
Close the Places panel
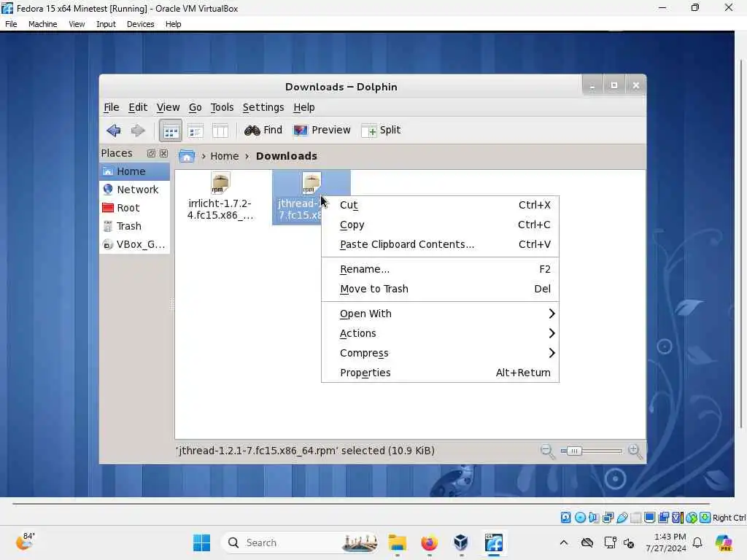point(163,153)
